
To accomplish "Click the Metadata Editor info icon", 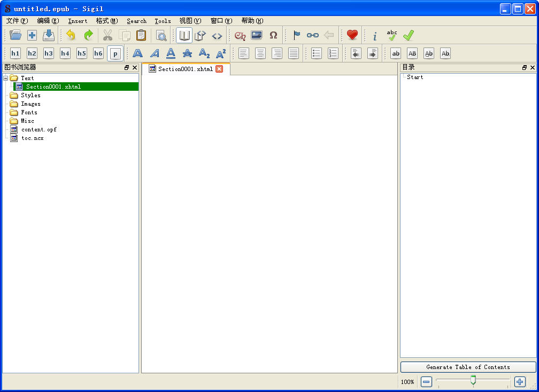I will 375,36.
